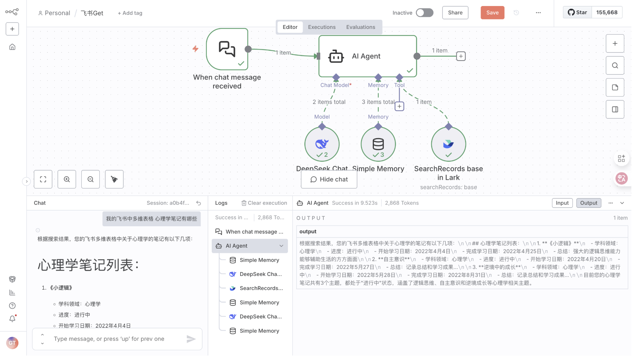Screen dimensions: 644x358
Task: Hide the chat panel
Action: (x=328, y=179)
